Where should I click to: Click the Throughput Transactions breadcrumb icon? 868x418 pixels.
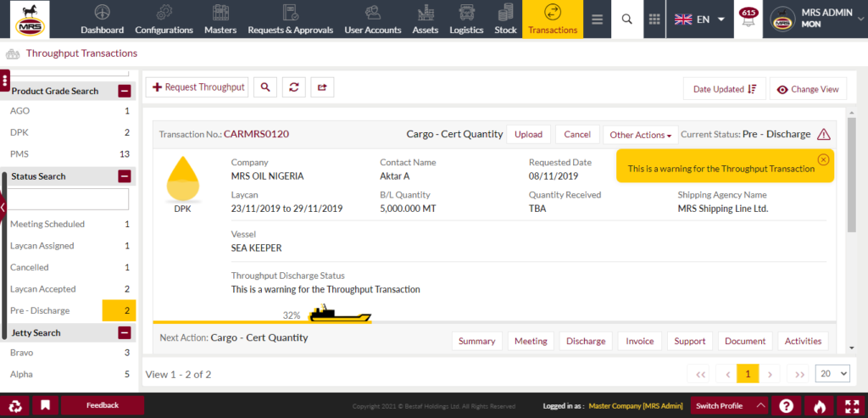[12, 54]
